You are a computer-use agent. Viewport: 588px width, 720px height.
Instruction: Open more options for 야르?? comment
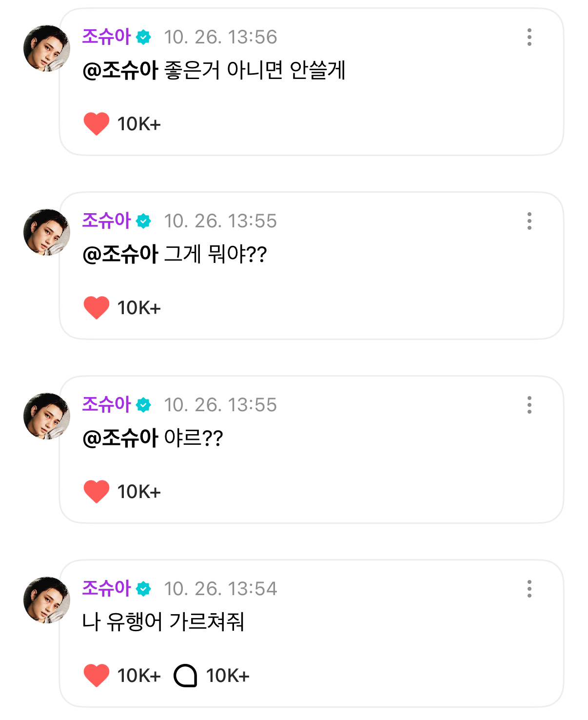529,405
